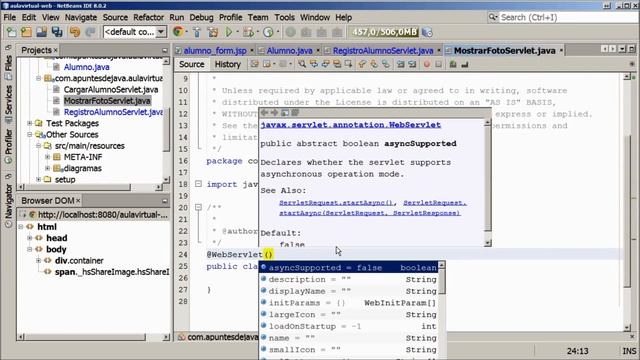640x360 pixels.
Task: Click the Clean and Build icon
Action: [x=212, y=32]
